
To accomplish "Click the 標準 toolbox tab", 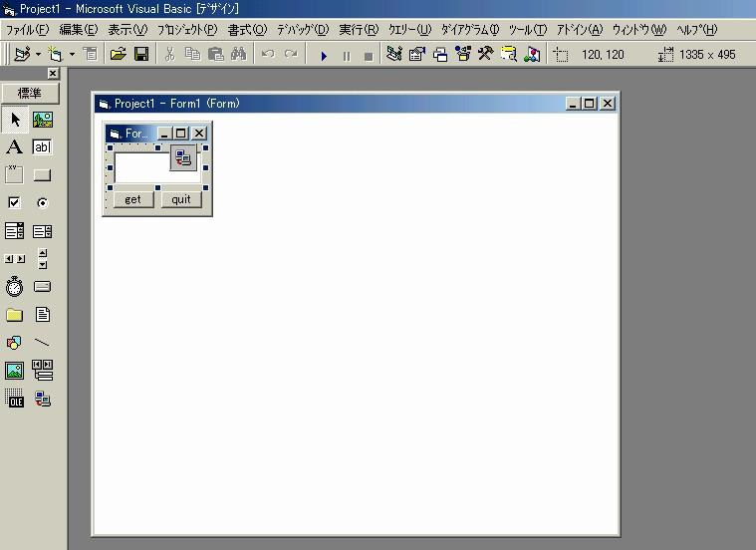I will (x=30, y=93).
